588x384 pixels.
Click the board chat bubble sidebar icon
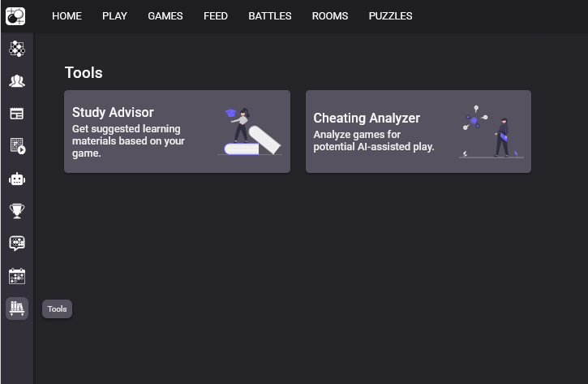[16, 244]
